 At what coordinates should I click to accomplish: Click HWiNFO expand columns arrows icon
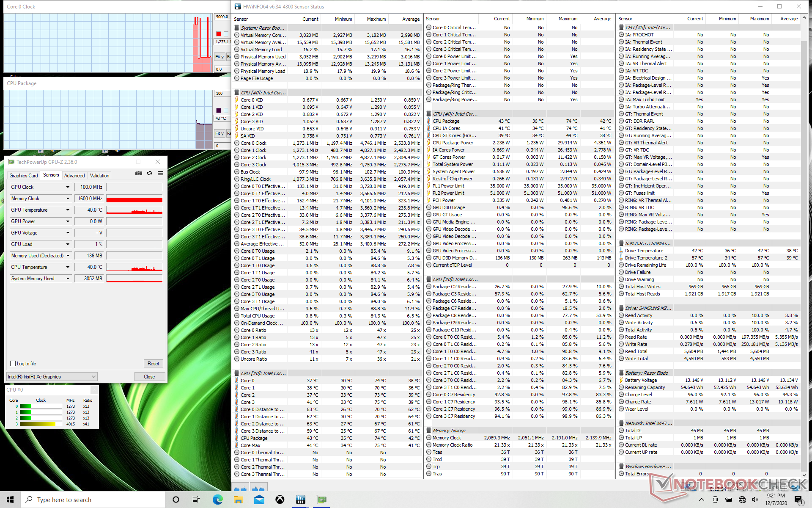[x=240, y=489]
